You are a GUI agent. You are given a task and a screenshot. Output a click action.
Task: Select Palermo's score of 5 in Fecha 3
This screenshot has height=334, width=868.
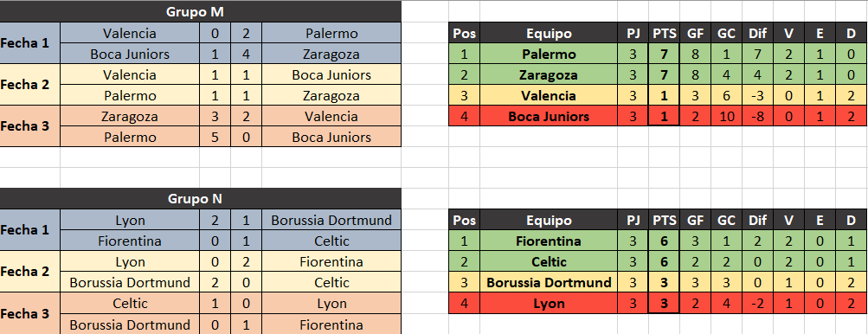coord(215,137)
